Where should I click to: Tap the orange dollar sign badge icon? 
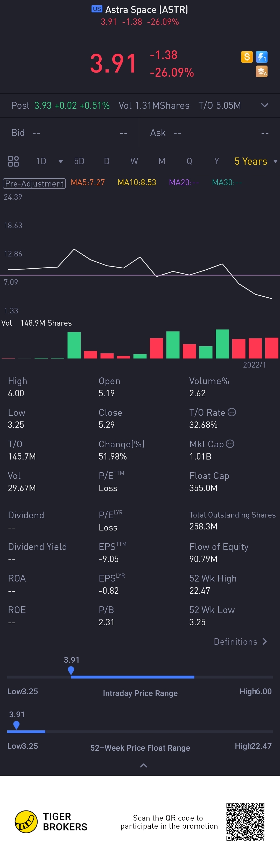click(x=247, y=57)
